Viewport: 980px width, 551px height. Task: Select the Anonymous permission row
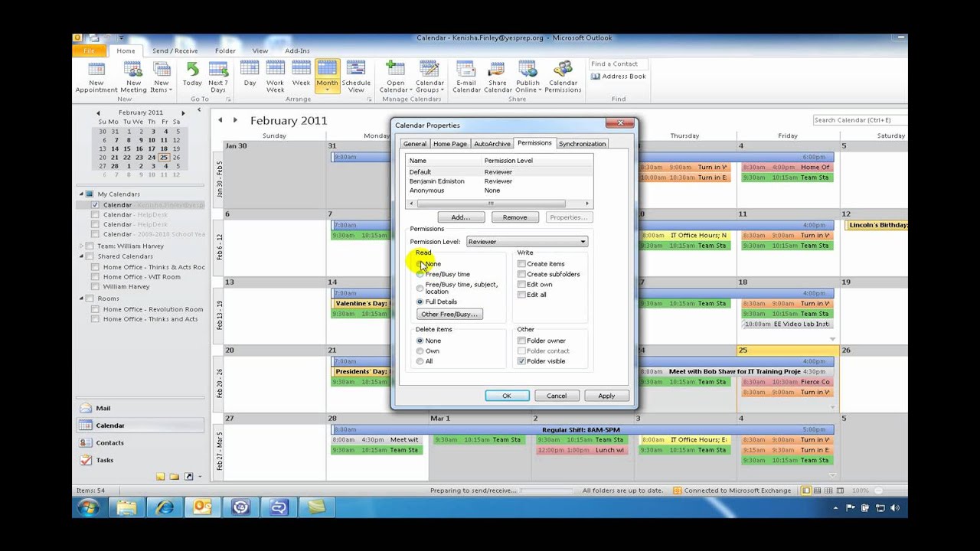(x=499, y=191)
